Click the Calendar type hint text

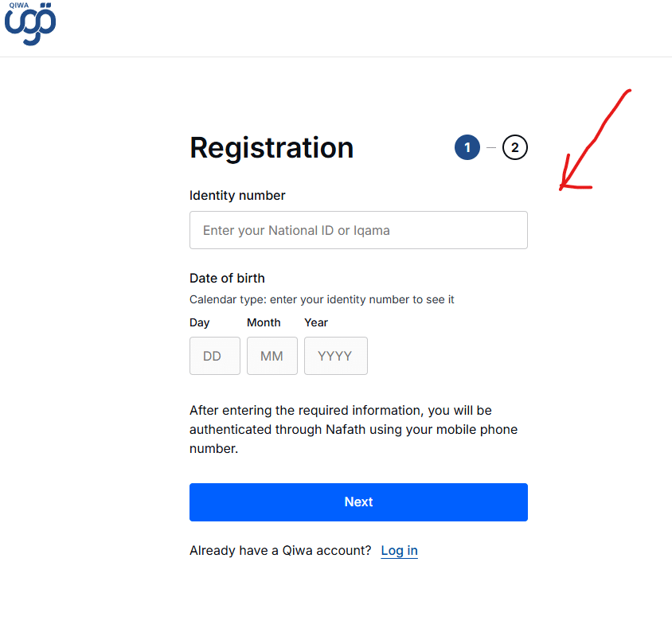point(322,299)
